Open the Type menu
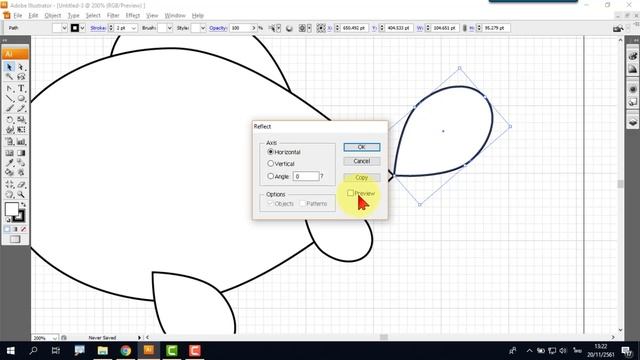 (73, 16)
